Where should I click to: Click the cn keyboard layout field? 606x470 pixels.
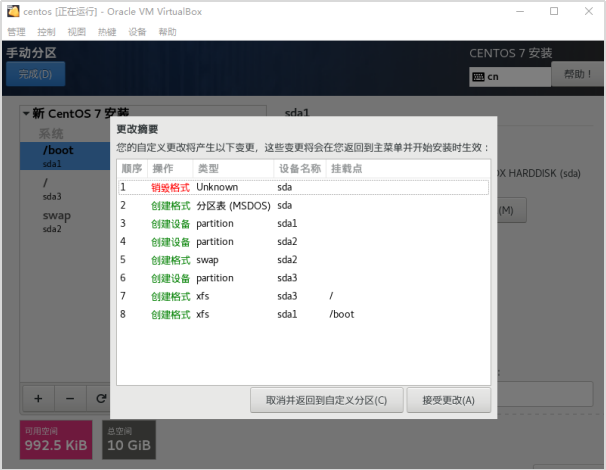510,77
